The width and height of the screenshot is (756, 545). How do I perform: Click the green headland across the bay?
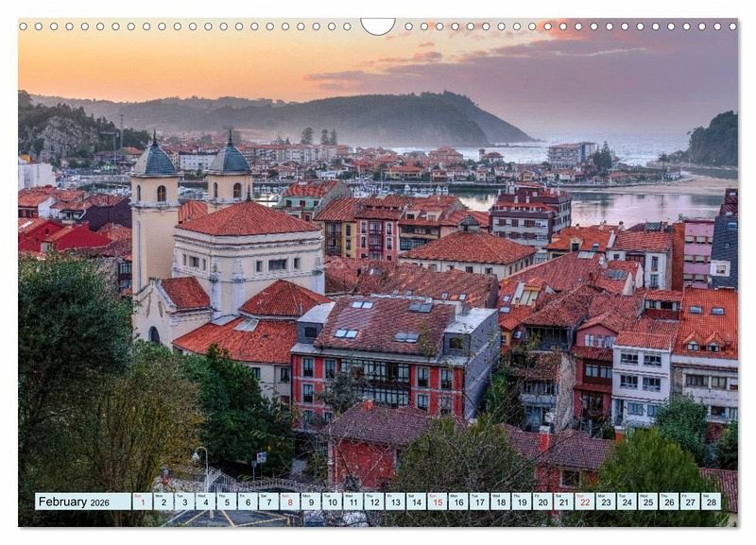[713, 142]
